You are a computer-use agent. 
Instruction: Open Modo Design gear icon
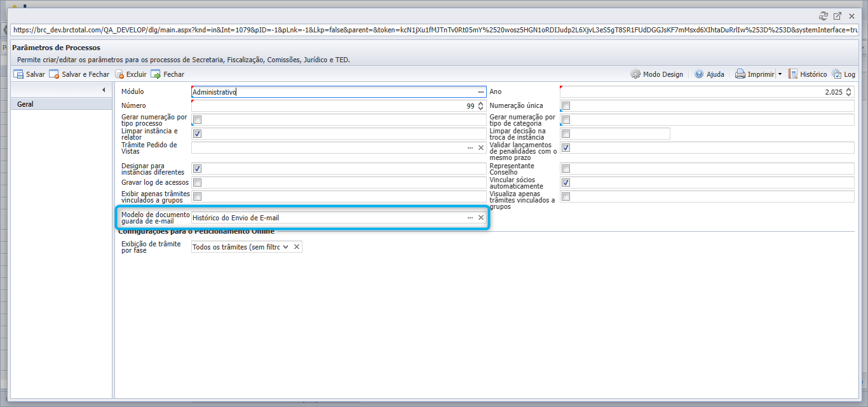635,74
